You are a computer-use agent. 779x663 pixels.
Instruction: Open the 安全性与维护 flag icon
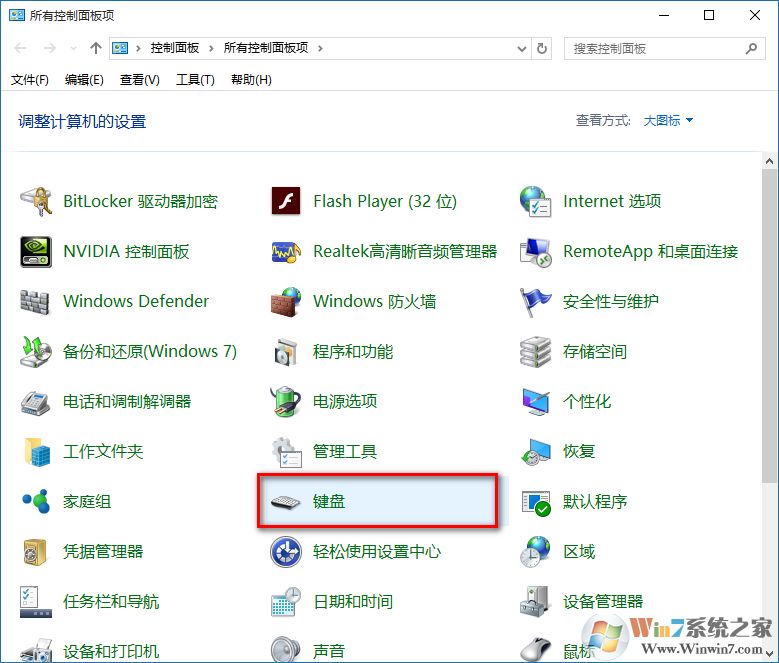(x=535, y=301)
